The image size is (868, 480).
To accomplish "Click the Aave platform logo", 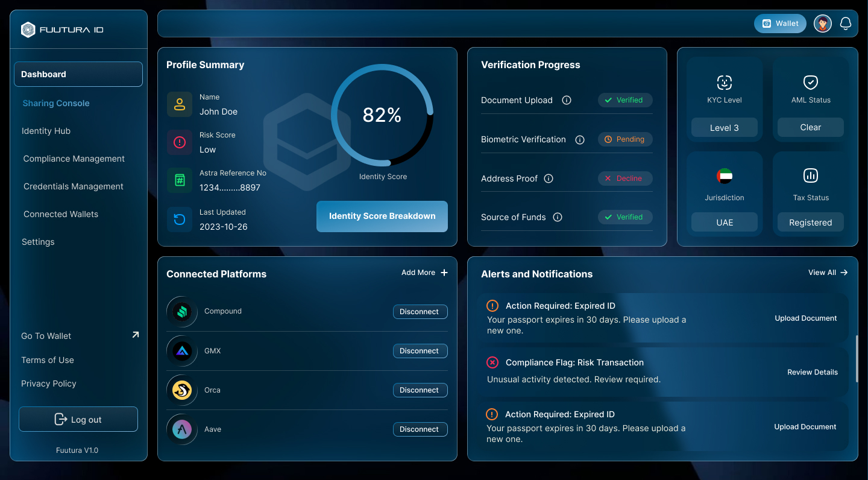I will tap(182, 429).
